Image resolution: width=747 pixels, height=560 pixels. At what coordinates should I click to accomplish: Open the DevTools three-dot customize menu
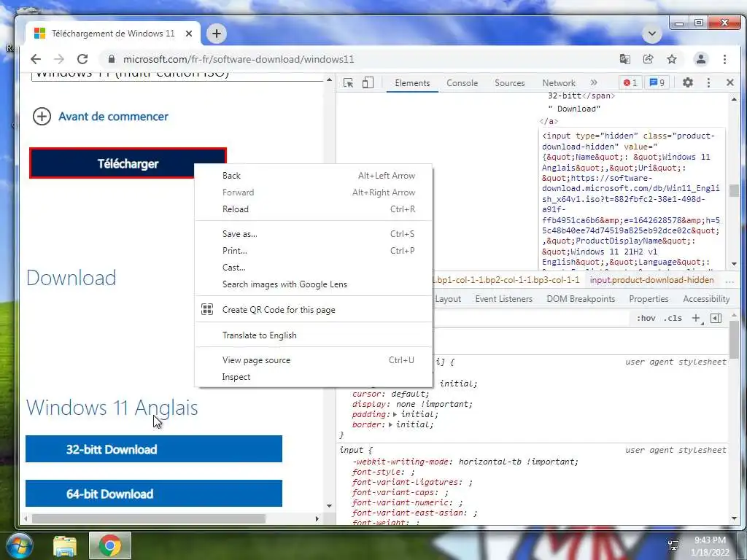[708, 82]
